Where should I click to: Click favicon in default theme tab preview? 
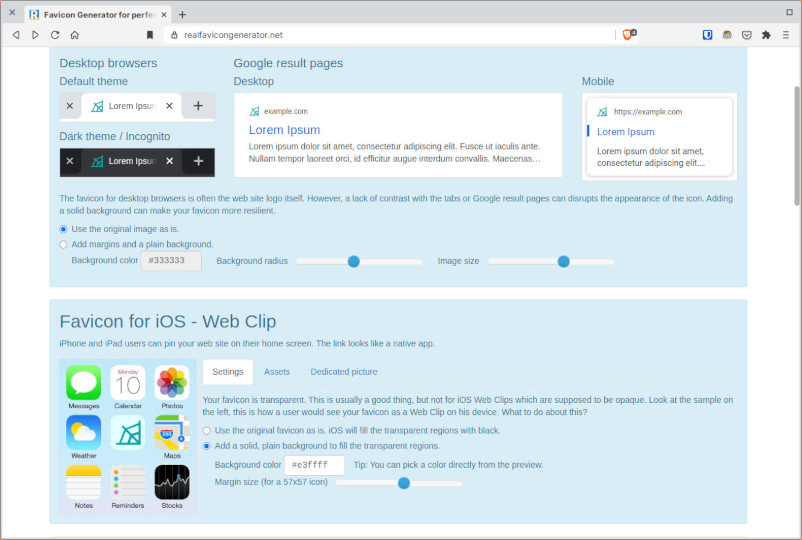coord(97,106)
